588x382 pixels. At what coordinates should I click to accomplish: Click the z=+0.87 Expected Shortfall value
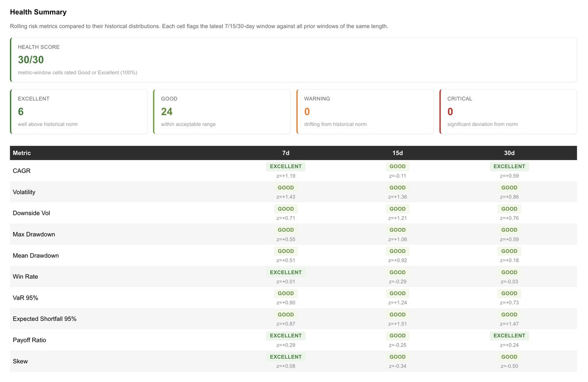click(286, 324)
